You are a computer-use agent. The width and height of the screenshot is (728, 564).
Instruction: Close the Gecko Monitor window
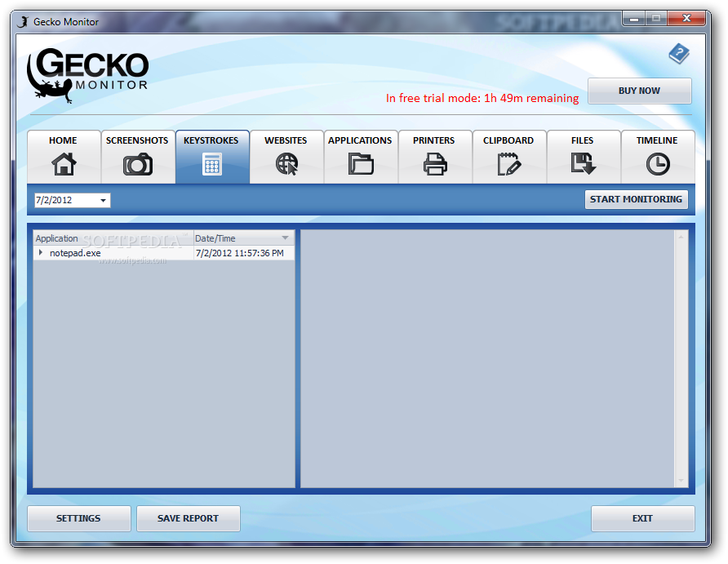686,19
